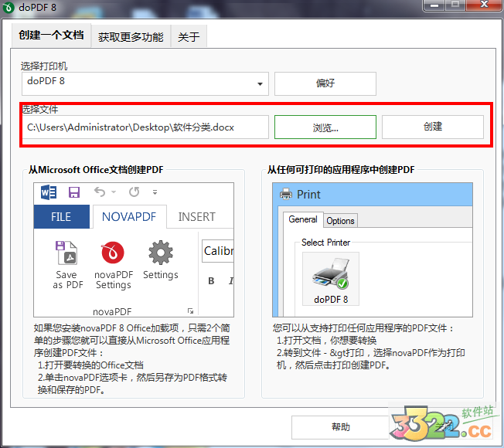This screenshot has width=504, height=448.
Task: Click the Options tab in Print preview
Action: [x=340, y=221]
